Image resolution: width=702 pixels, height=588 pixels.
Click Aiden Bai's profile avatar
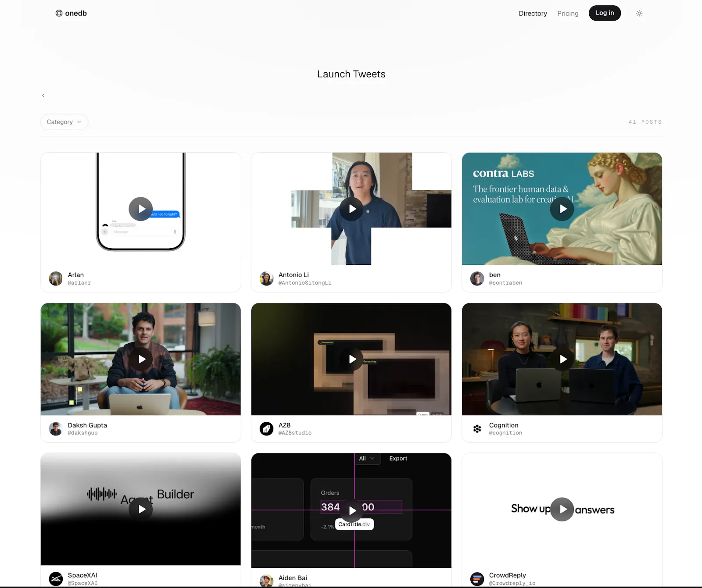coord(266,581)
